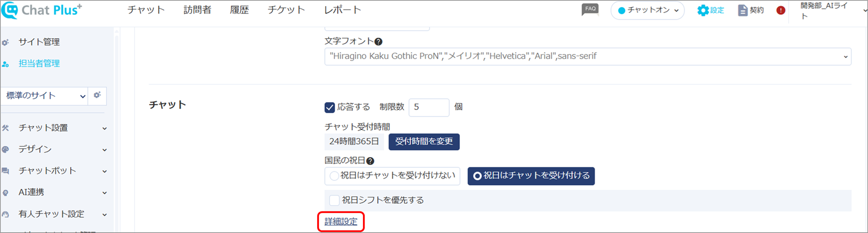868x233 pixels.
Task: Expand デザイン sidebar chevron
Action: (105, 150)
